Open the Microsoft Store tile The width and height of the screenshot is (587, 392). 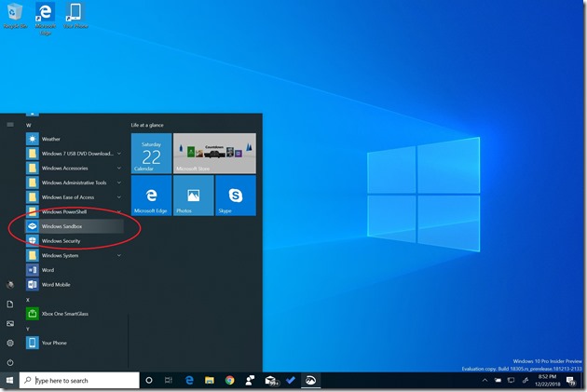click(214, 154)
